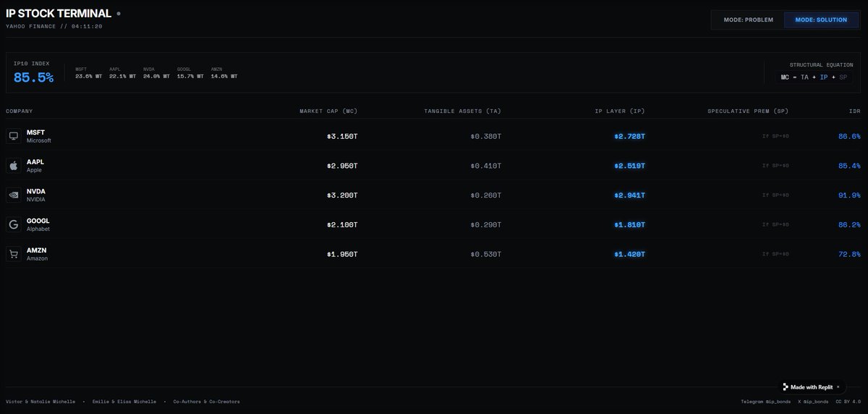Screen dimensions: 868x414
Task: Select the GOOGL ticker in table
Action: click(x=38, y=221)
